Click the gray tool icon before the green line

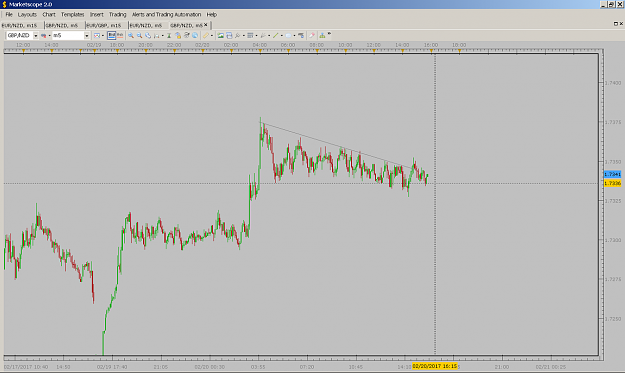coord(263,35)
